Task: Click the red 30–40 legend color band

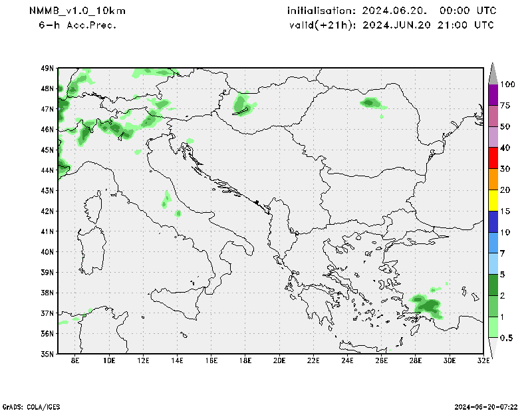Action: 493,158
